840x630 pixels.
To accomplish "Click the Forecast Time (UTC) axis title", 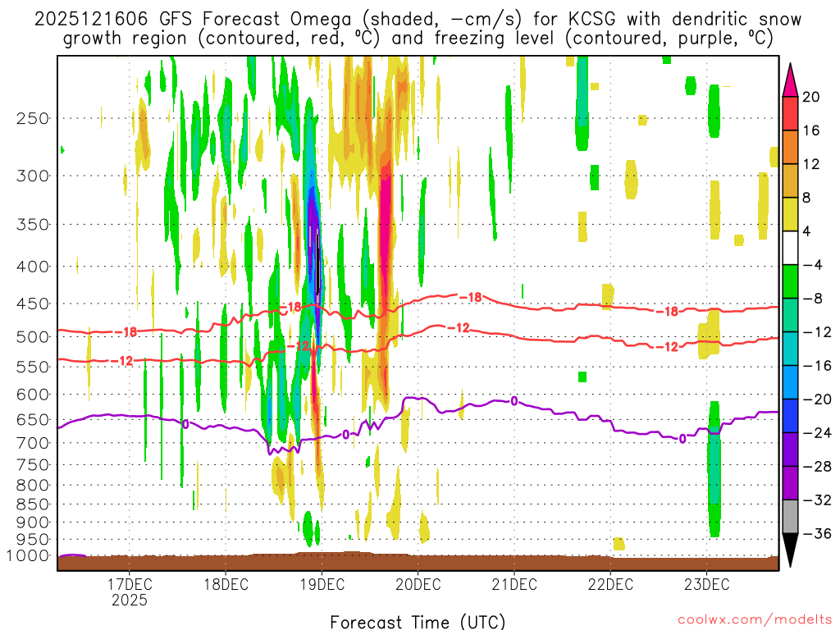I will pyautogui.click(x=418, y=622).
